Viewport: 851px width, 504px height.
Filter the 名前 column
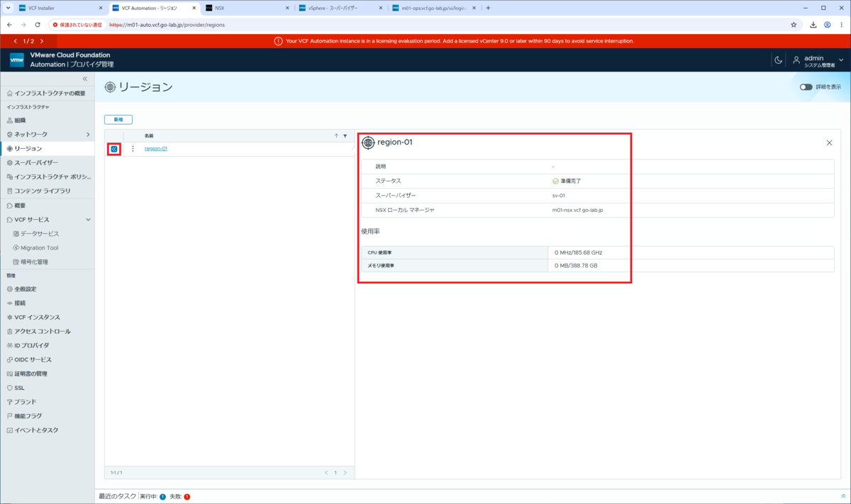click(345, 135)
